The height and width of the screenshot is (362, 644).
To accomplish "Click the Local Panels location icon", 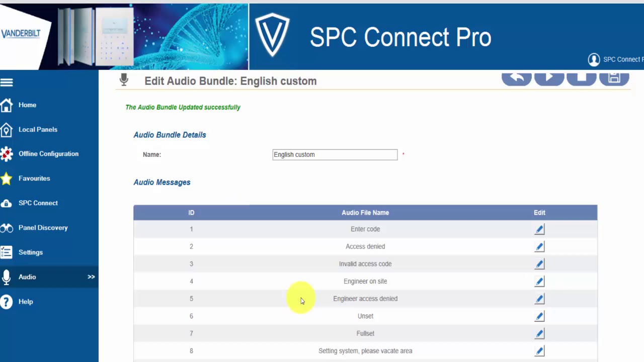I will click(7, 130).
